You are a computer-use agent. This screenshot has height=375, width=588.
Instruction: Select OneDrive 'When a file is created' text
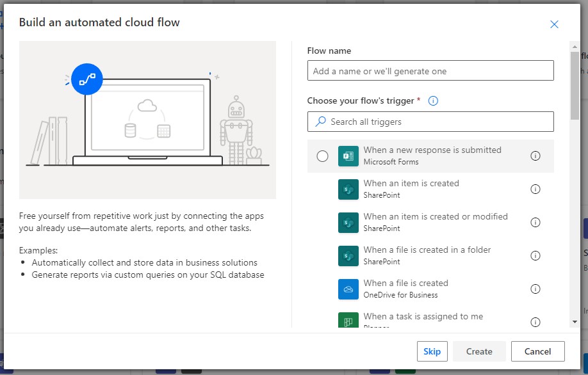(405, 283)
